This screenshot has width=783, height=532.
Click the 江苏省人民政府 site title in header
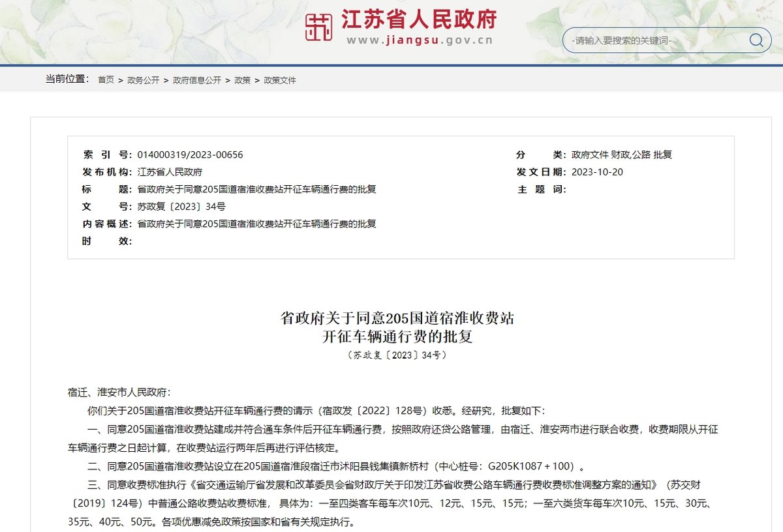coord(419,19)
